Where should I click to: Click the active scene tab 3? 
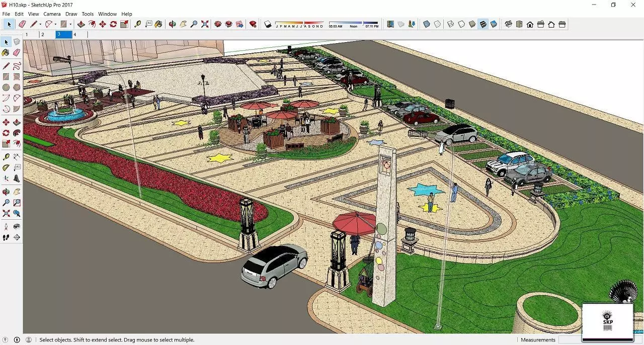(x=64, y=35)
